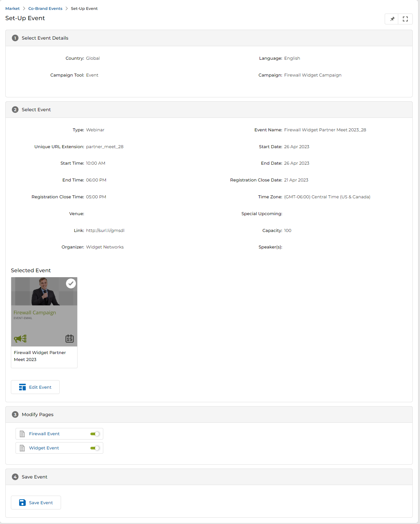
Task: Click the http://surl.li/gmsdl link value
Action: [105, 230]
